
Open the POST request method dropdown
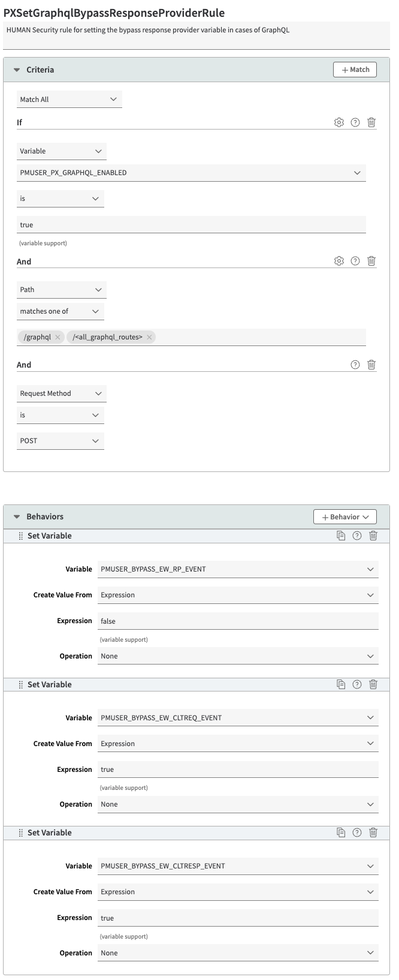tap(60, 441)
